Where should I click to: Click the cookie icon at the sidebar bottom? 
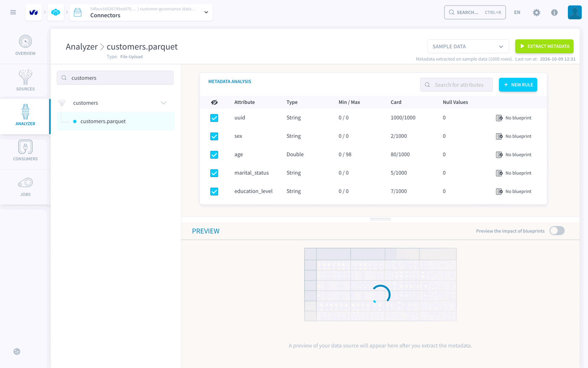tap(17, 352)
